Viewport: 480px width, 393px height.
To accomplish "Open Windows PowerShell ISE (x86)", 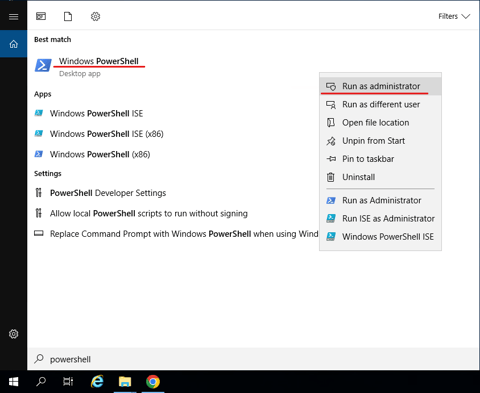I will [107, 134].
